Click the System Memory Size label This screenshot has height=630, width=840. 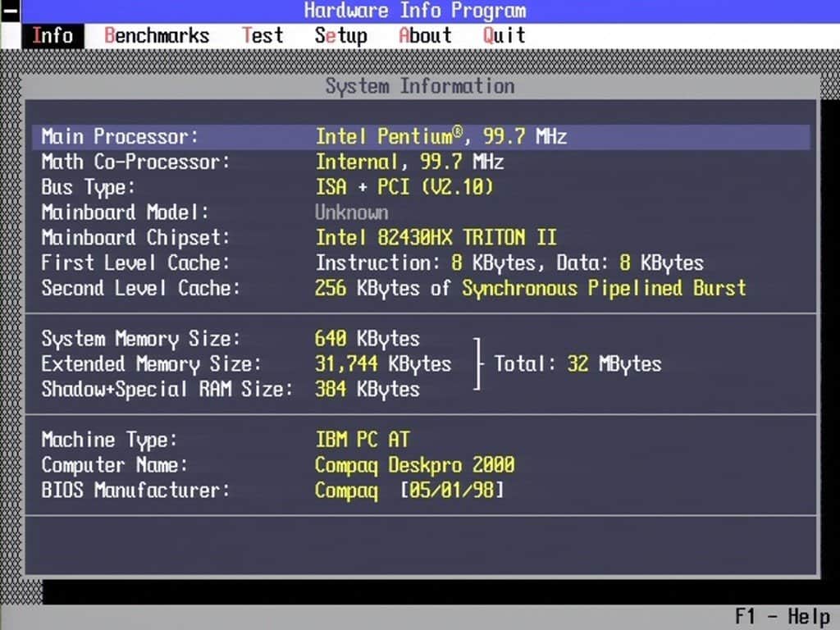[141, 339]
